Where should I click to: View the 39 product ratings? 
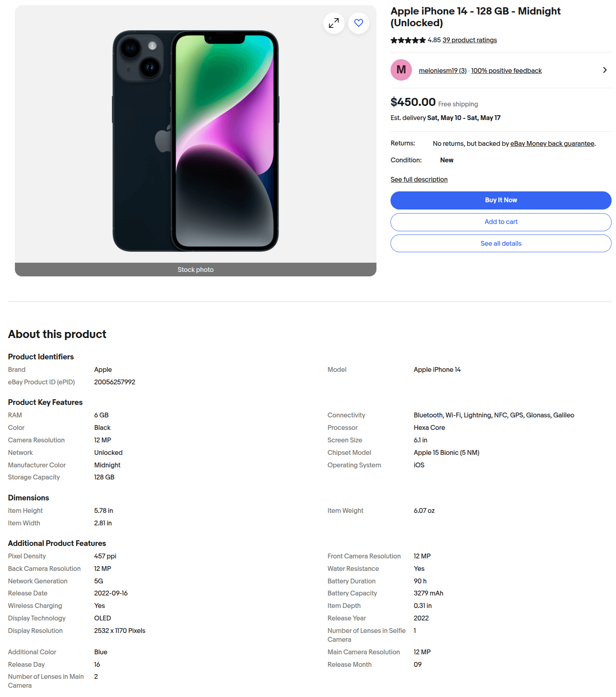click(469, 40)
